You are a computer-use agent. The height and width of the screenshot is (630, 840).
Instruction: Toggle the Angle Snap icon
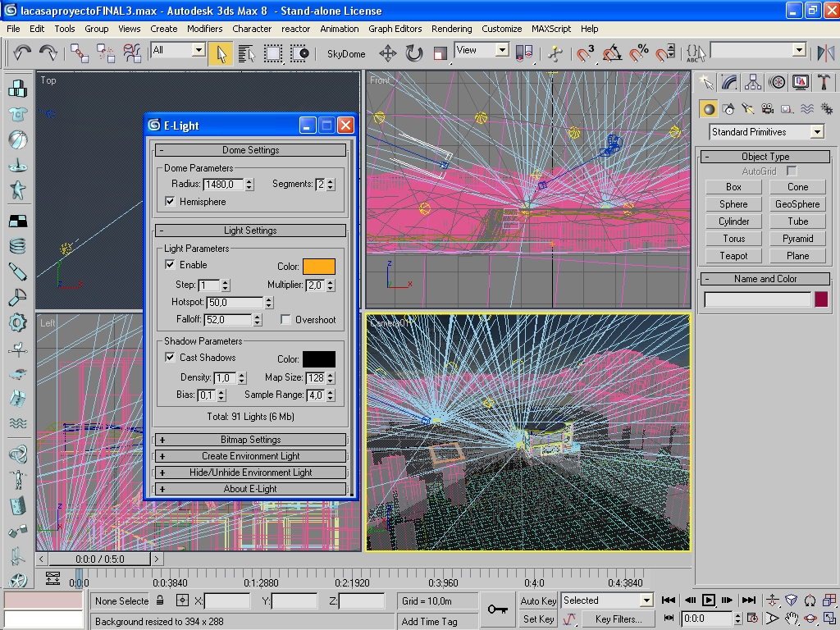point(612,53)
